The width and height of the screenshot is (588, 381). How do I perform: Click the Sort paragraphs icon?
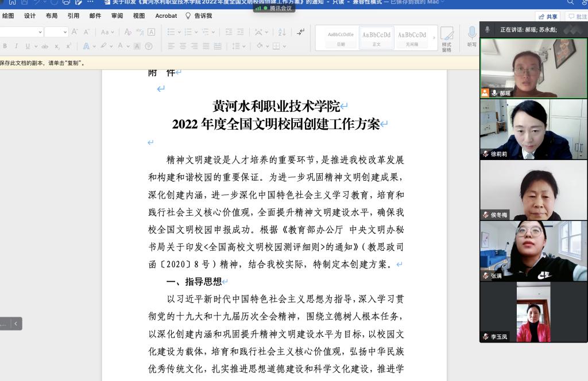click(x=281, y=32)
